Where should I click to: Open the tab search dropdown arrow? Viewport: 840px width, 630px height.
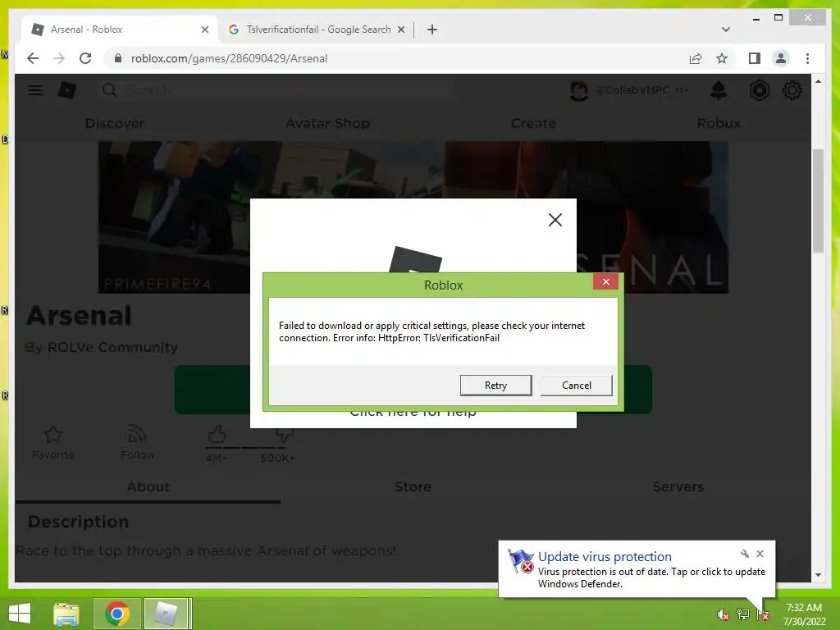(726, 30)
